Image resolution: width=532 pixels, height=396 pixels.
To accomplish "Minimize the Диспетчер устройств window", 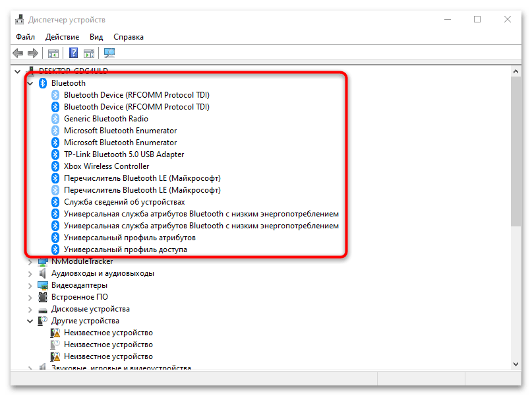I will coord(448,19).
